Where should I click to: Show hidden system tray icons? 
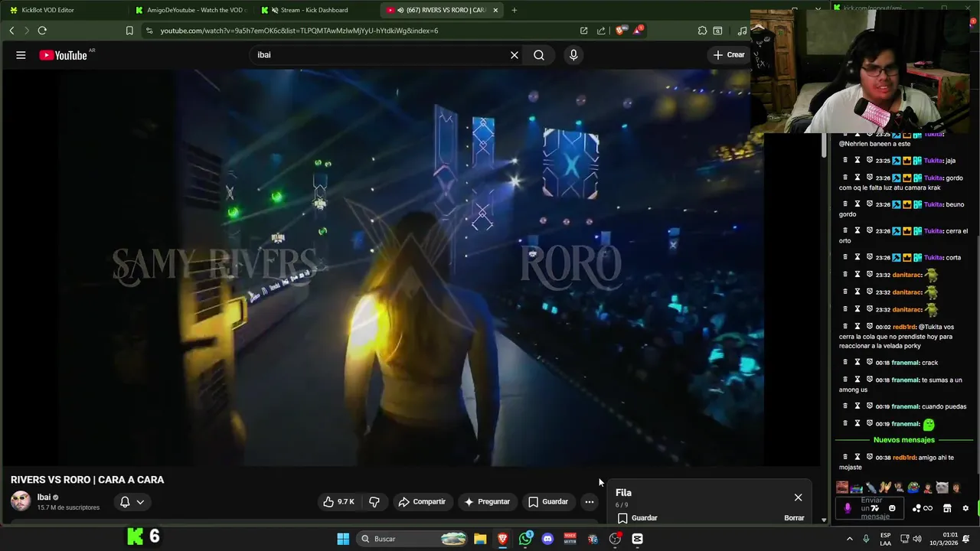849,539
